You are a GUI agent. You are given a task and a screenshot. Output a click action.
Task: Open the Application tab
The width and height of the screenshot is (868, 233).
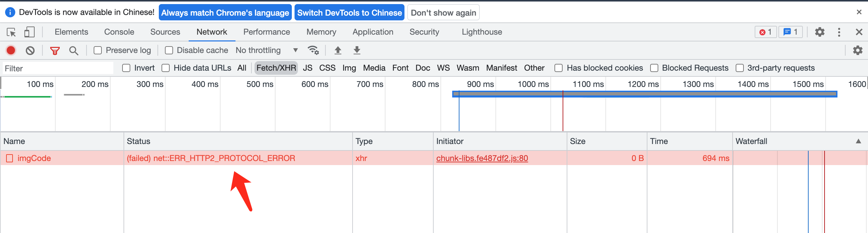pyautogui.click(x=373, y=32)
